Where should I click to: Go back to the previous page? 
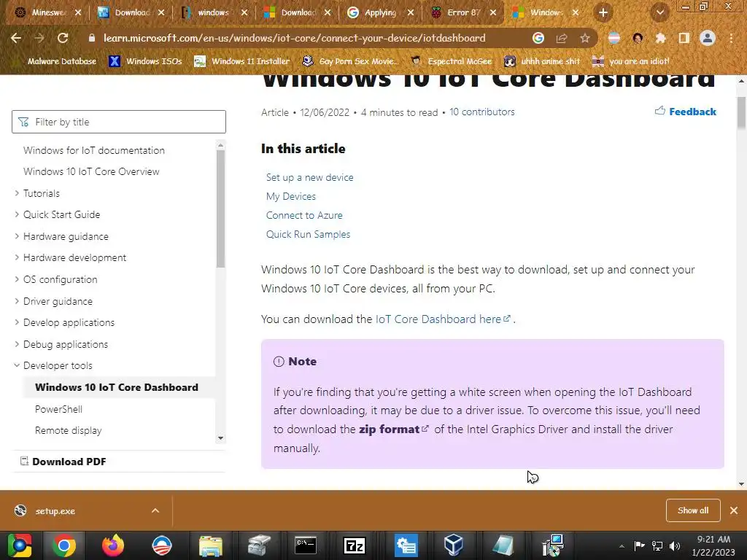click(x=16, y=38)
